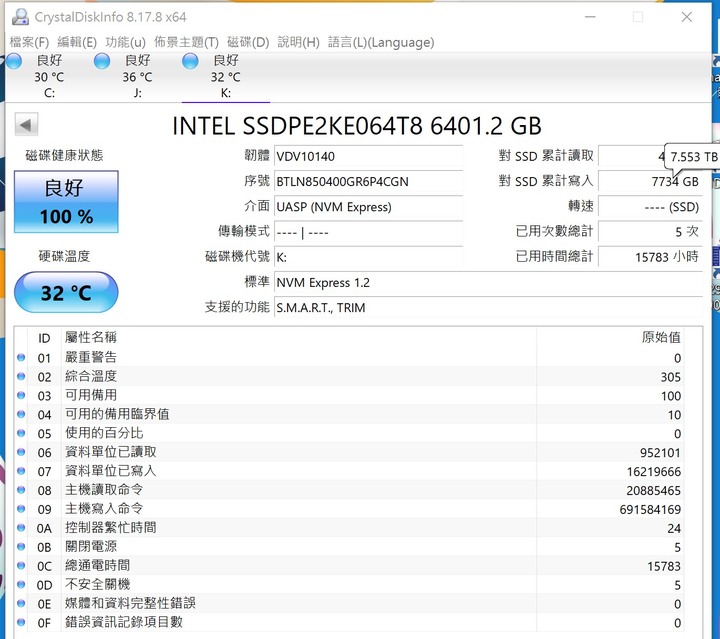720x639 pixels.
Task: Select the K: drive tab at 32 °C
Action: [x=225, y=76]
